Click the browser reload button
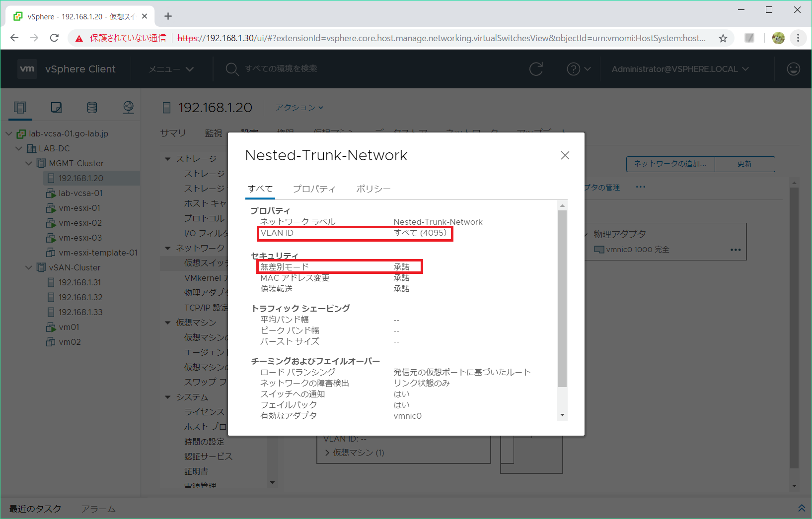Image resolution: width=812 pixels, height=519 pixels. tap(55, 38)
